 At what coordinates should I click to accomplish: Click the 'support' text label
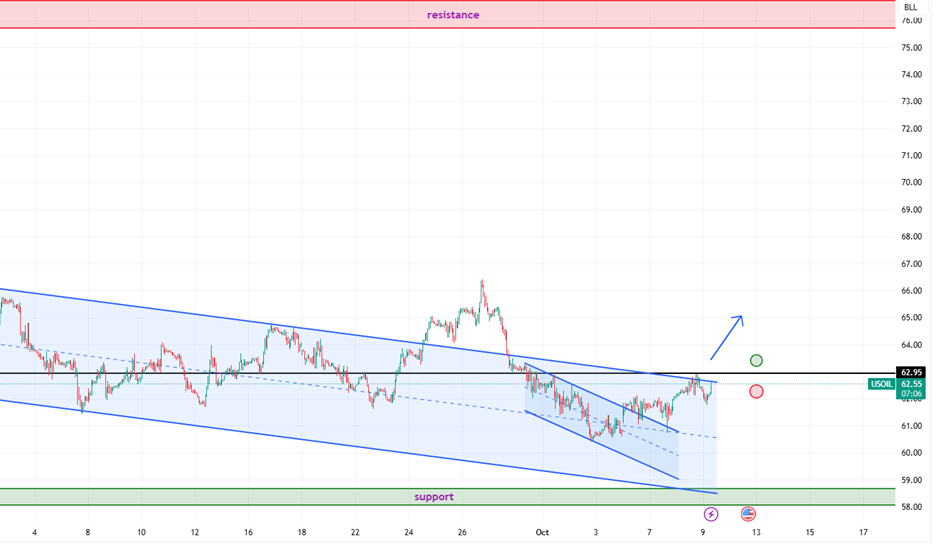[x=434, y=497]
